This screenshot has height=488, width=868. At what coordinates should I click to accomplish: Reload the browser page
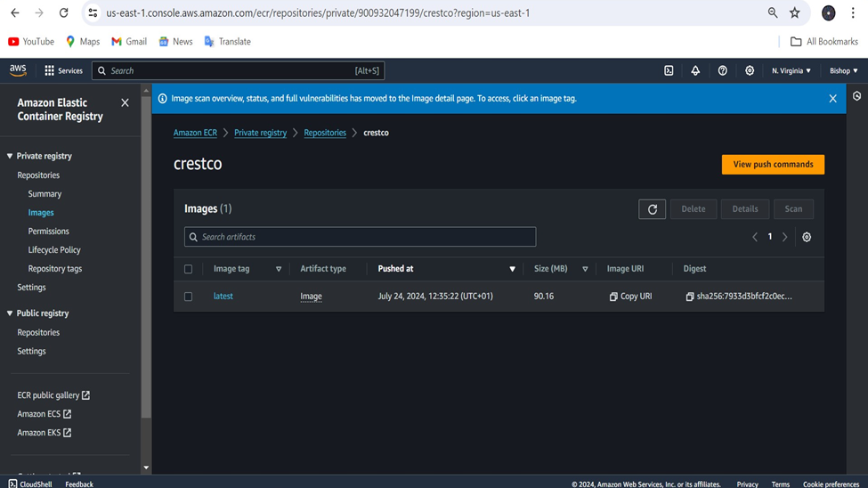click(x=64, y=12)
